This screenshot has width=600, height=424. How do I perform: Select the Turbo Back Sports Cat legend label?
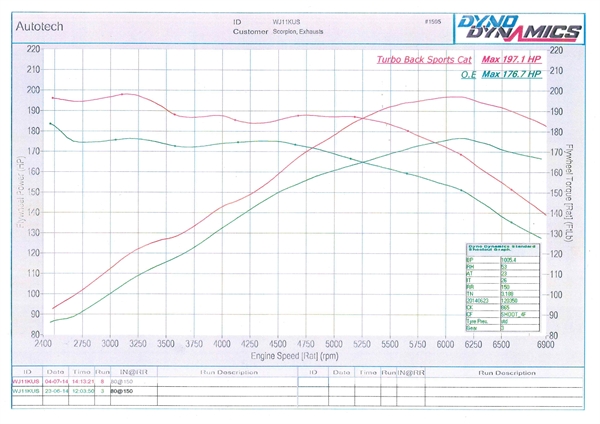425,60
